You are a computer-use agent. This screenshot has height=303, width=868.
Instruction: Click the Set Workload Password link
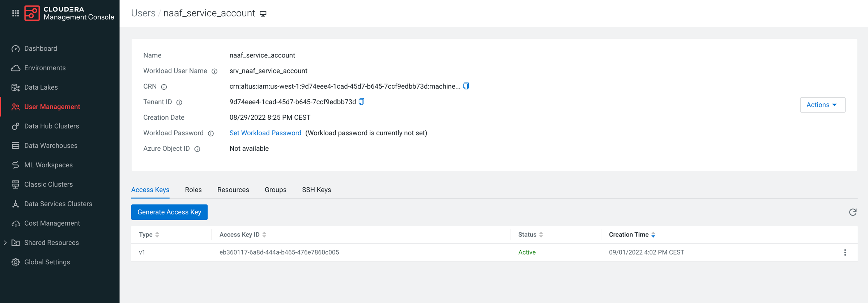[x=265, y=133]
